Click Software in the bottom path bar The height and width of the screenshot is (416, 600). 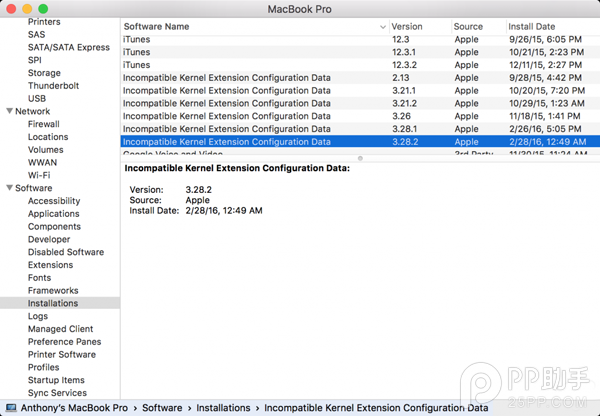pos(161,408)
